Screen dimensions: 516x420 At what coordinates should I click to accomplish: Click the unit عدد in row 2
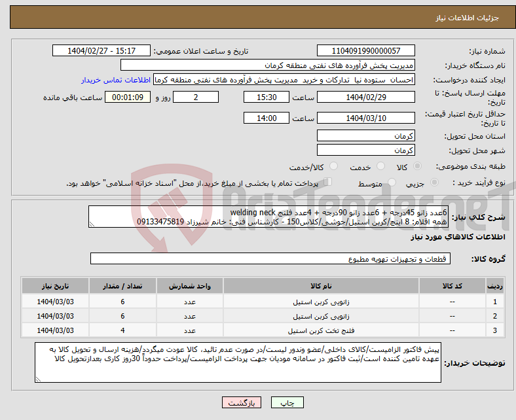(x=190, y=316)
